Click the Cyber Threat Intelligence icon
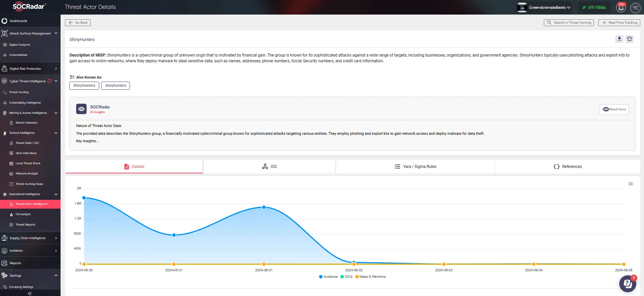The height and width of the screenshot is (296, 644). tap(4, 81)
